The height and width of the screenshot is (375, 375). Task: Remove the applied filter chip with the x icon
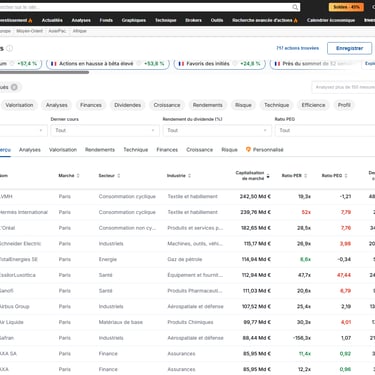click(x=14, y=87)
